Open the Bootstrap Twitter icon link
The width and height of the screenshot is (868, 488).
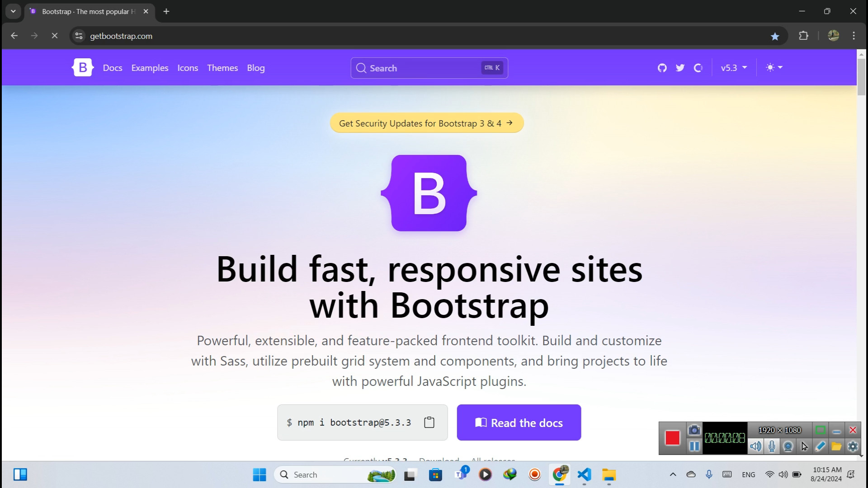click(x=680, y=68)
